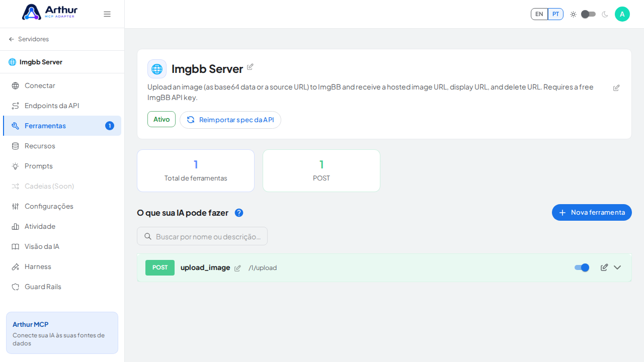The image size is (644, 362).
Task: Open the Prompts section
Action: pyautogui.click(x=62, y=166)
